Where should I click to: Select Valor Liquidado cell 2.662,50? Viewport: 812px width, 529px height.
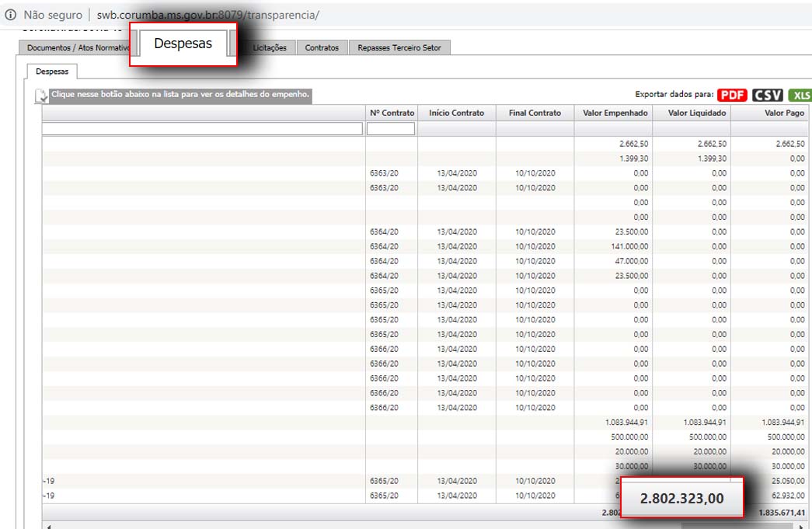click(x=712, y=144)
